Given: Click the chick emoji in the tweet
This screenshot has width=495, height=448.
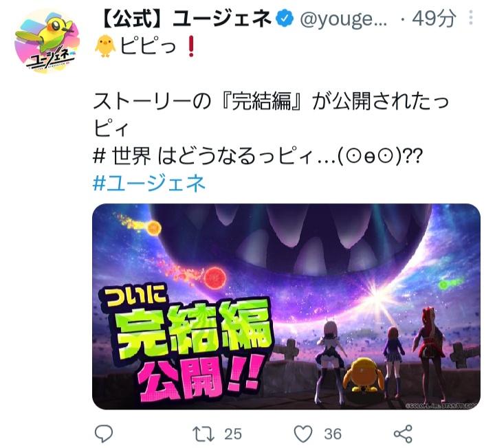Looking at the screenshot, I should [x=104, y=46].
